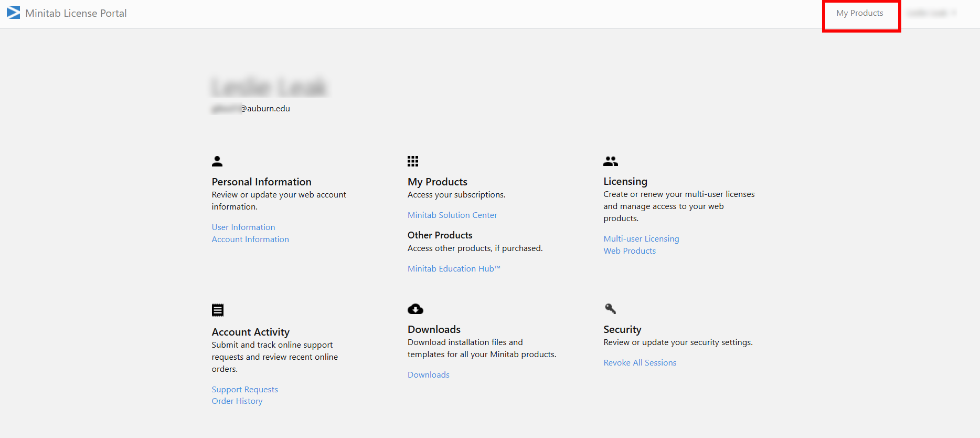The width and height of the screenshot is (980, 438).
Task: Click the Downloads cloud icon
Action: [416, 309]
